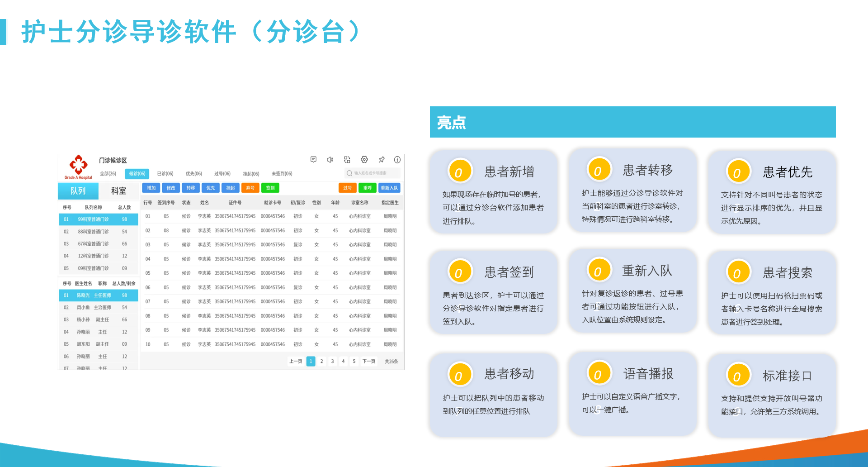Filter by 全部(26) status

[x=108, y=174]
